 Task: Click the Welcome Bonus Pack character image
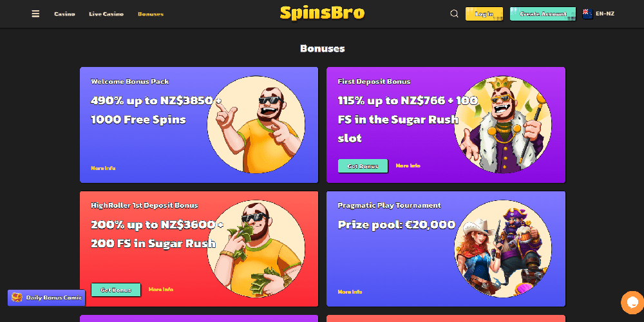(256, 124)
